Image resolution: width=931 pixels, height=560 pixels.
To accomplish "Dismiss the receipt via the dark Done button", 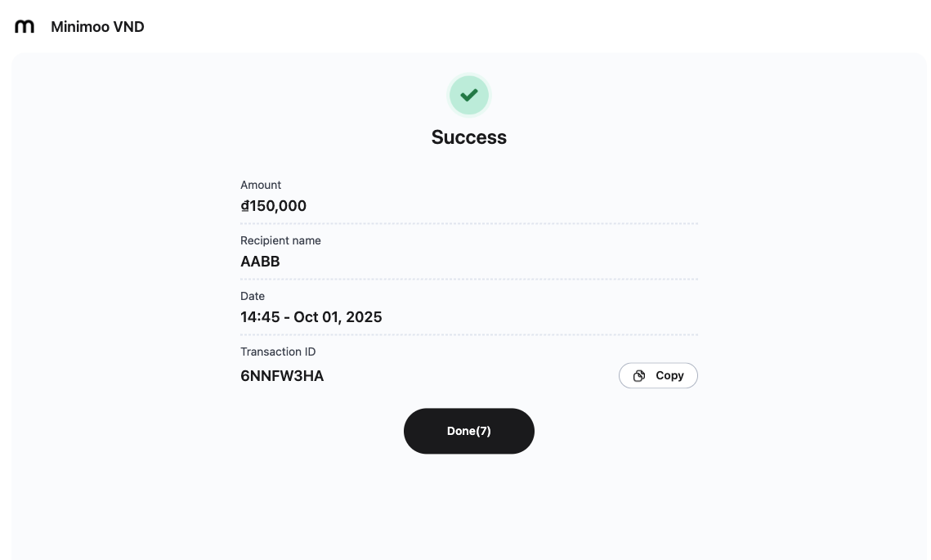I will click(468, 431).
